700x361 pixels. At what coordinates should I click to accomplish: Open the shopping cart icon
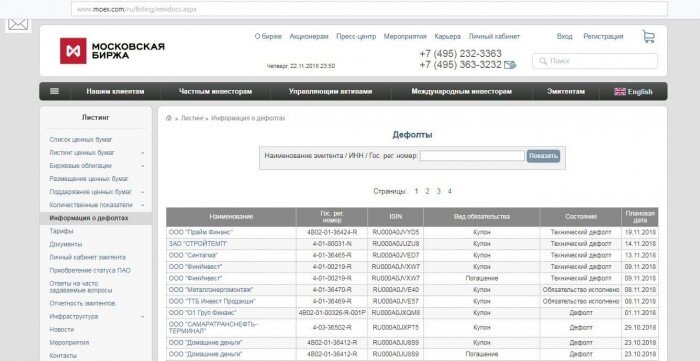649,37
